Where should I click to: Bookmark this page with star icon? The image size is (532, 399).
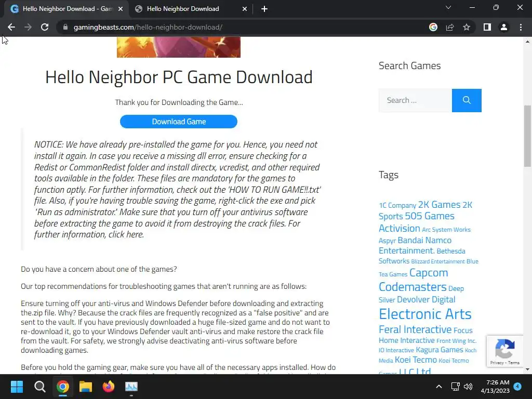[467, 27]
